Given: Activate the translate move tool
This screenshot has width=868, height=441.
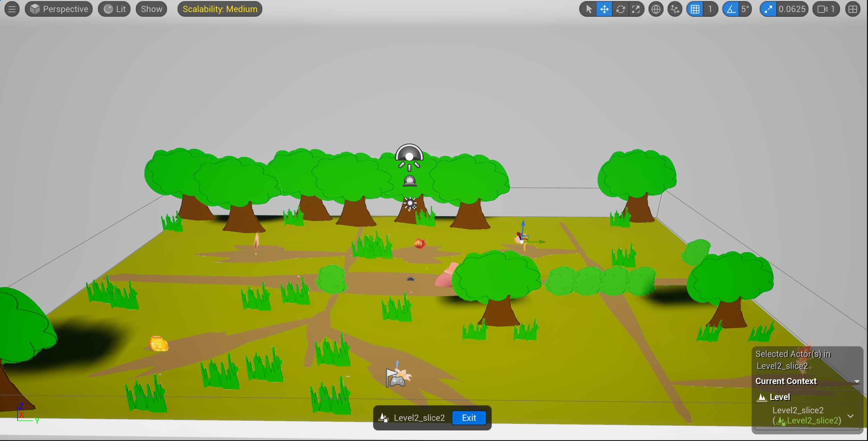Looking at the screenshot, I should click(604, 9).
